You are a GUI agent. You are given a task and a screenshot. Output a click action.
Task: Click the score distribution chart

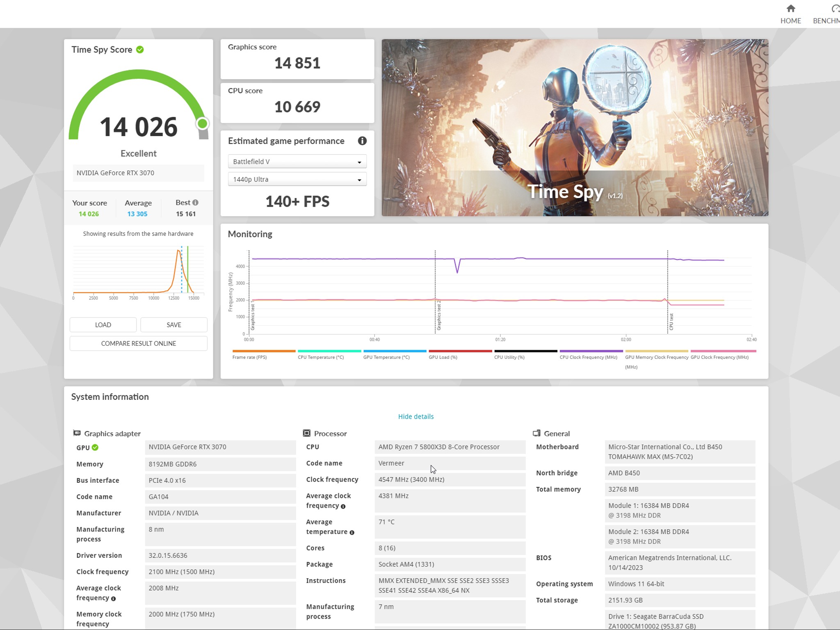click(139, 273)
